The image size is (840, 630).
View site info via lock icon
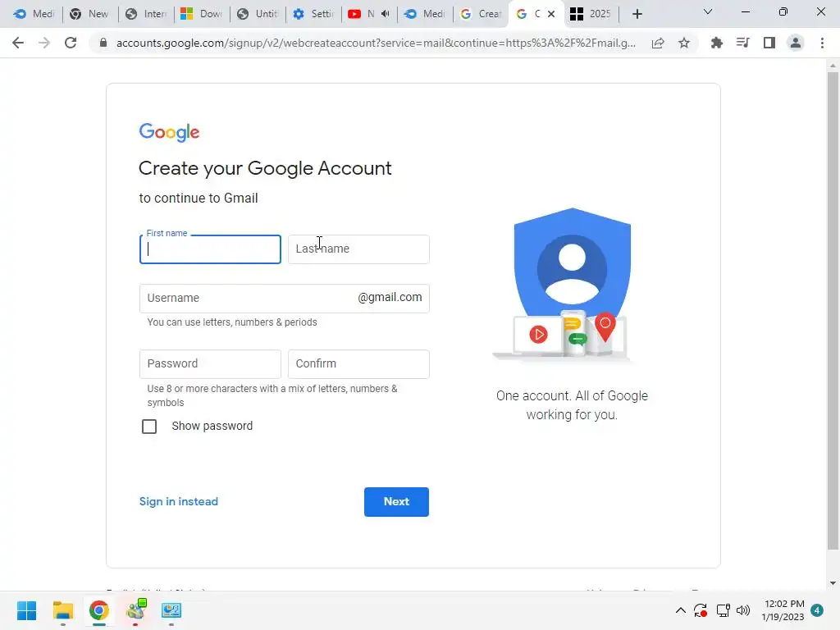(x=103, y=43)
